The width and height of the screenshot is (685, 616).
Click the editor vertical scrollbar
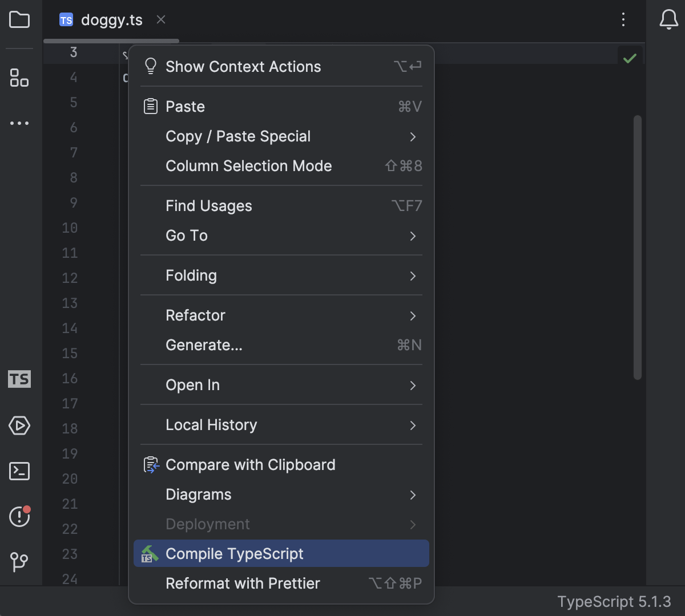pos(638,246)
